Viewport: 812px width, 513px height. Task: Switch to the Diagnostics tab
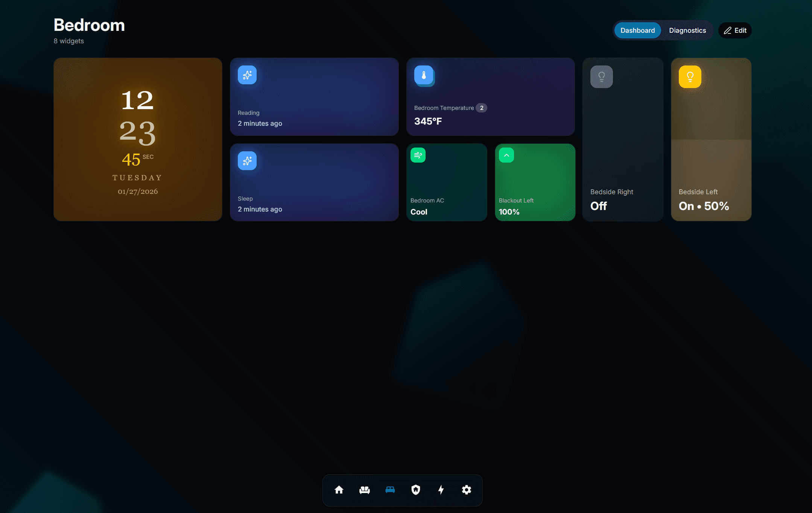[687, 30]
